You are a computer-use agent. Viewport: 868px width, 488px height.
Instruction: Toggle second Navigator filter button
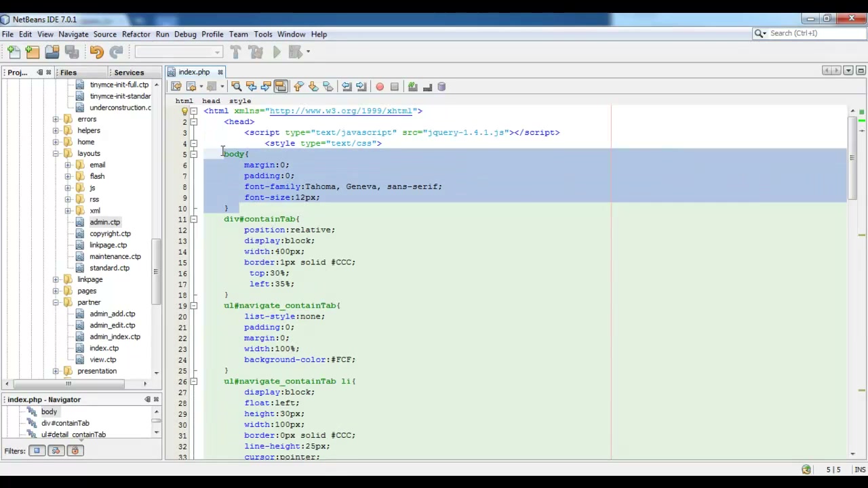point(56,451)
